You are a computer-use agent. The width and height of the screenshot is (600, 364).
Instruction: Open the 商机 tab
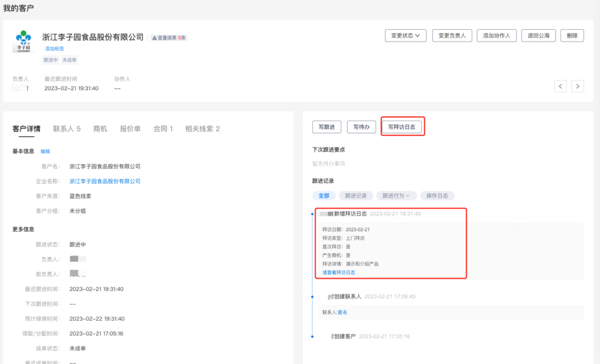pyautogui.click(x=100, y=129)
